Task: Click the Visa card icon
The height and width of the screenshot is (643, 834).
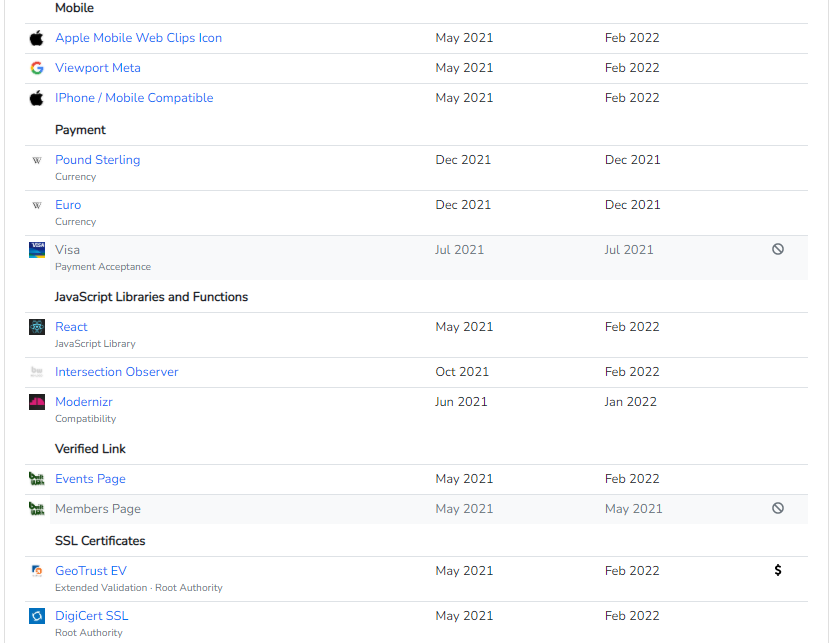Action: point(37,250)
